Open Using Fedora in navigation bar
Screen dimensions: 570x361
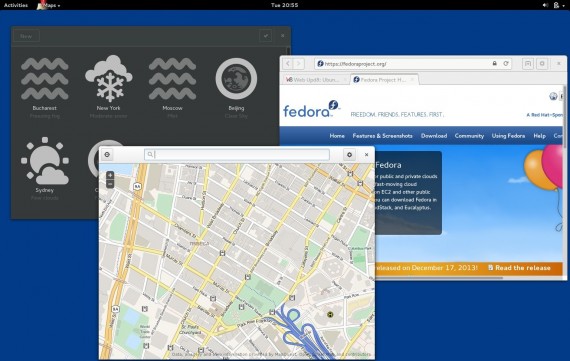(508, 136)
